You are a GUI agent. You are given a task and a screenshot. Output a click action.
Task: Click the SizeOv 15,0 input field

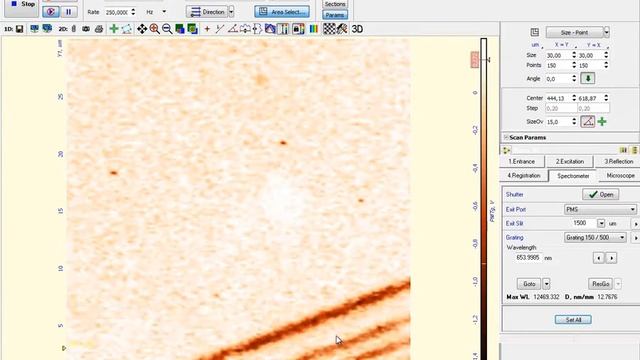pyautogui.click(x=558, y=122)
